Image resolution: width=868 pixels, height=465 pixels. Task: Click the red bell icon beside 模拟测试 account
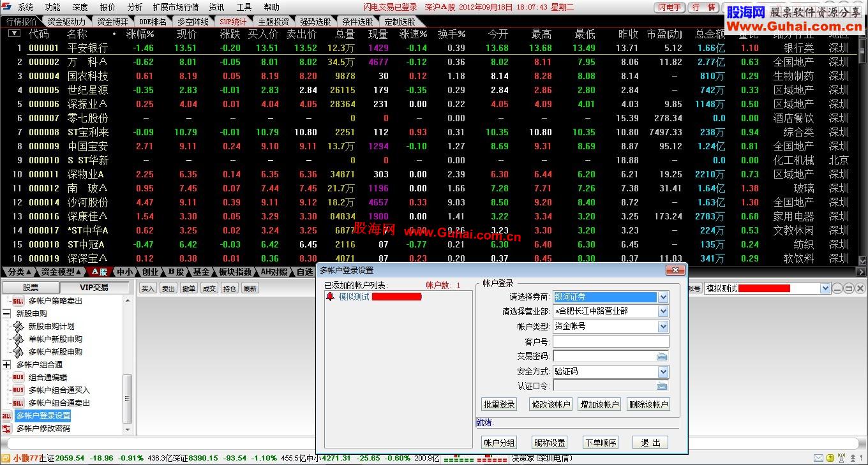pyautogui.click(x=330, y=297)
